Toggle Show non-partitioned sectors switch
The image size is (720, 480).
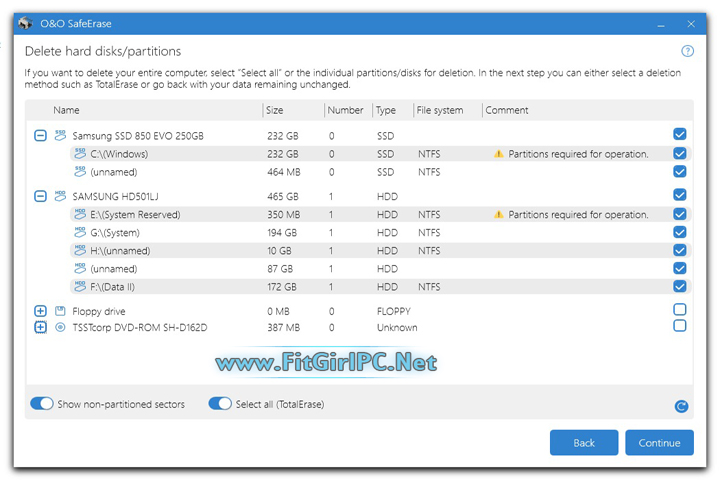point(42,404)
